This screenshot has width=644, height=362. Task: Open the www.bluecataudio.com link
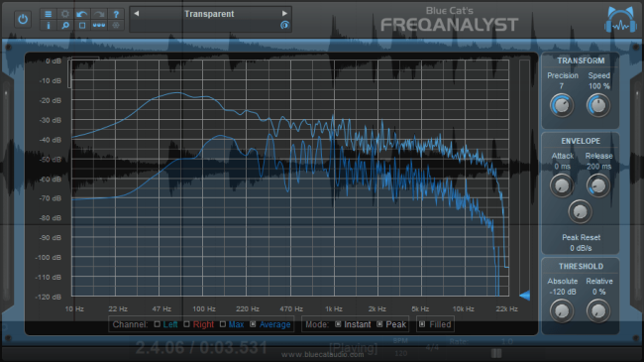point(322,355)
